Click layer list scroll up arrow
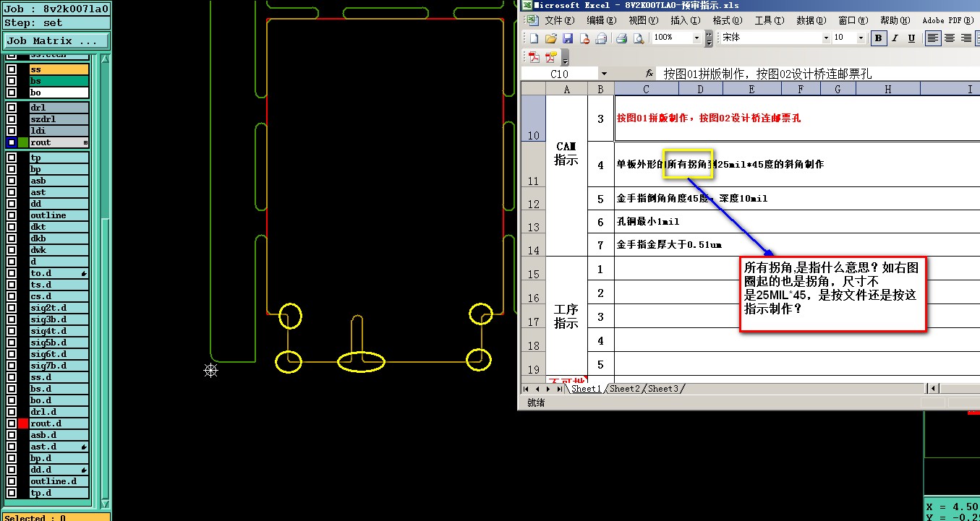980x521 pixels. (105, 59)
